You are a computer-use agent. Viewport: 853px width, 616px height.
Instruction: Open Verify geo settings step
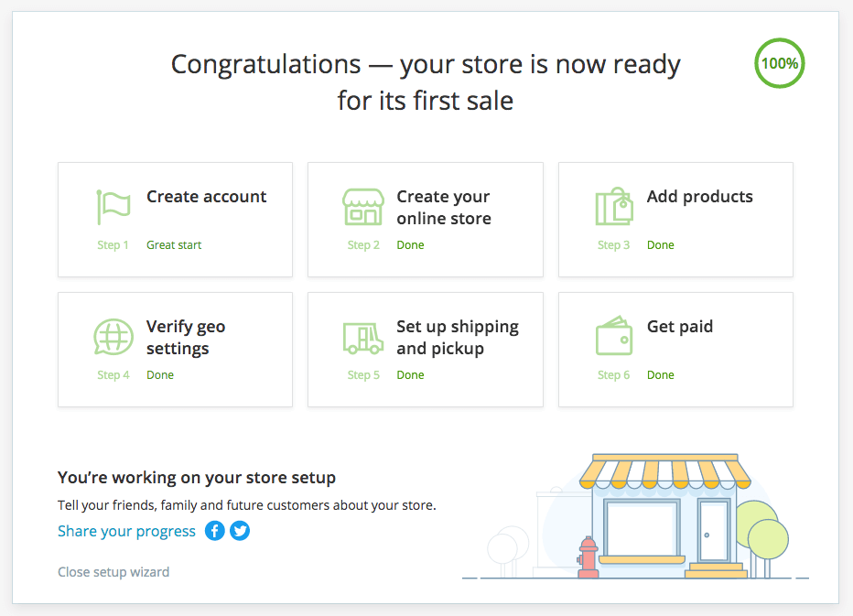[186, 338]
